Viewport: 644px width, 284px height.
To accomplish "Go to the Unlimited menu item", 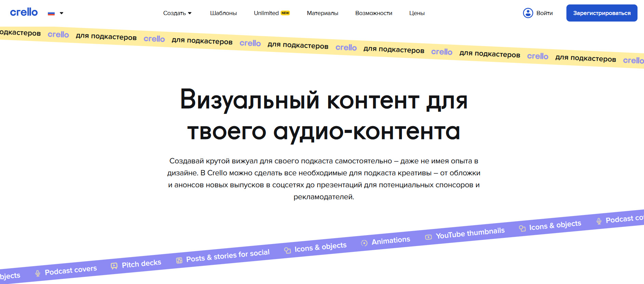I will pos(266,13).
